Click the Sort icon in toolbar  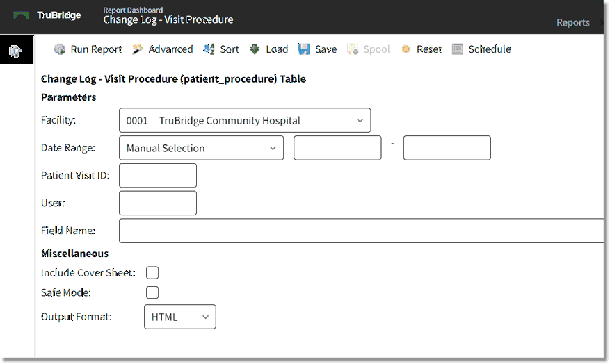pyautogui.click(x=209, y=49)
